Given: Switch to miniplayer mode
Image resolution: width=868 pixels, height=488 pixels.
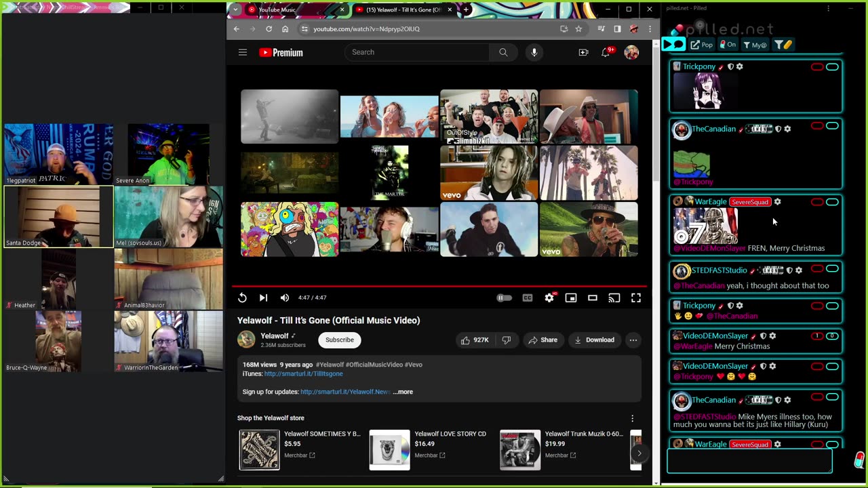Looking at the screenshot, I should 571,298.
